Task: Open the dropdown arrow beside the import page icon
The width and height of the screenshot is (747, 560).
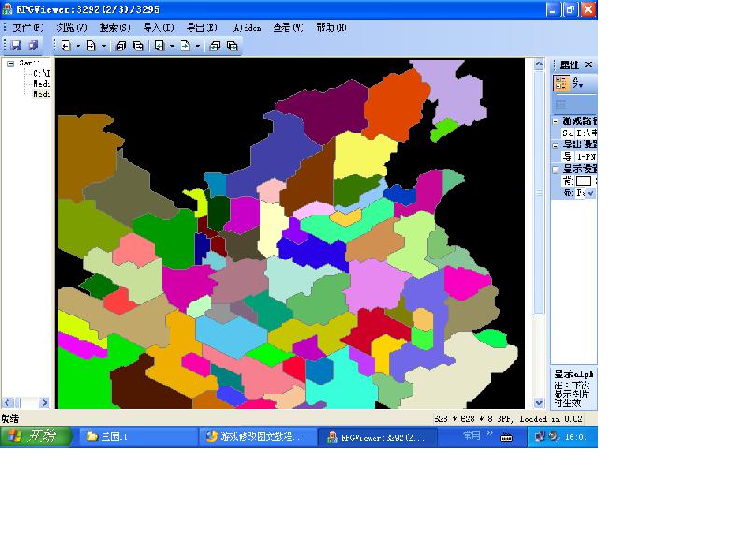Action: [172, 46]
